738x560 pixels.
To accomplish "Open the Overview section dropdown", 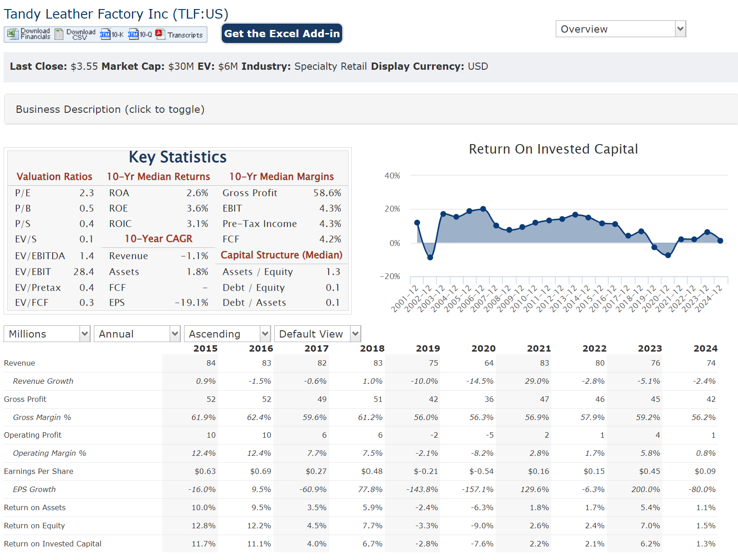I will coord(621,29).
